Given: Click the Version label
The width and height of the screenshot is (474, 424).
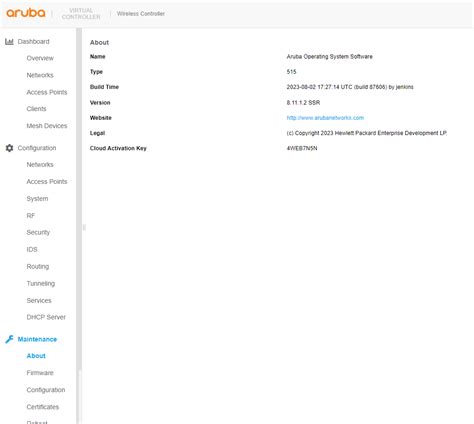Looking at the screenshot, I should (x=100, y=103).
